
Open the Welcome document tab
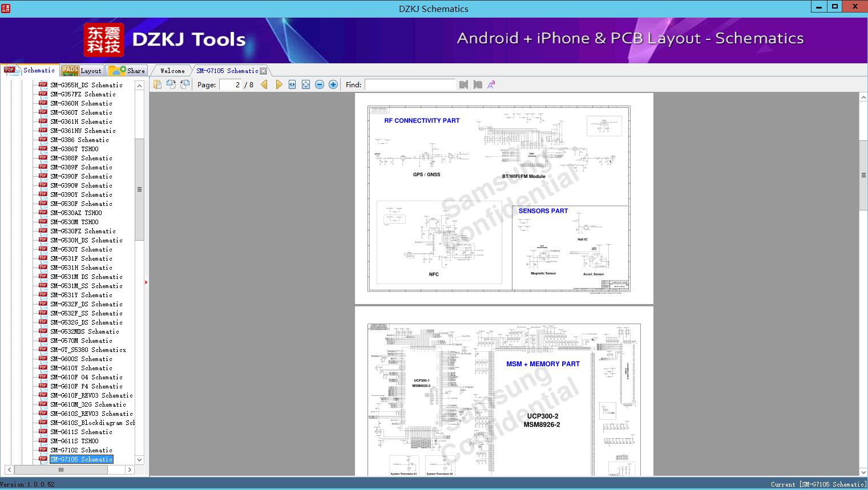(x=172, y=71)
